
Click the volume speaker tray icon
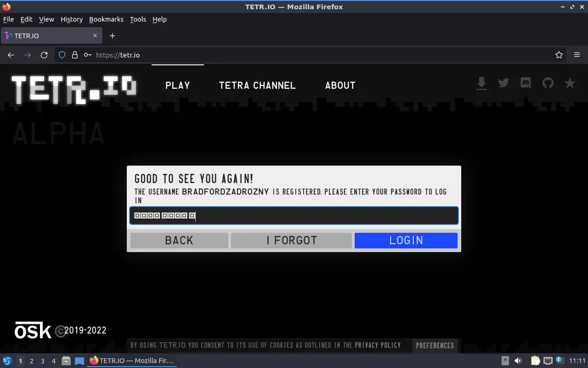tap(518, 361)
